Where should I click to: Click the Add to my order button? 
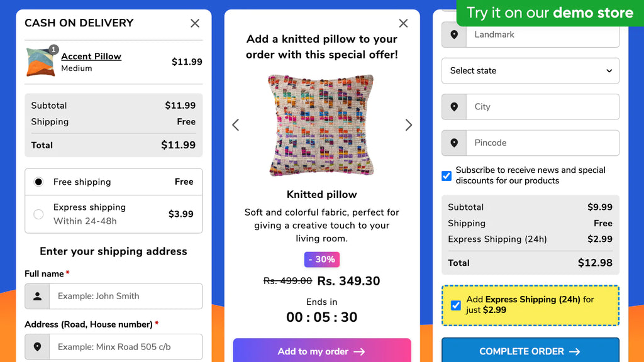tap(322, 351)
